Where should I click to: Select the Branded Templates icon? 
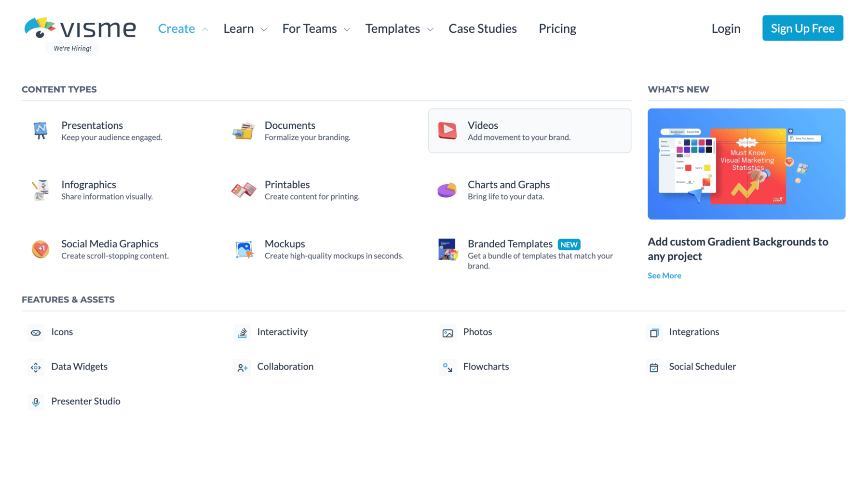pos(448,249)
